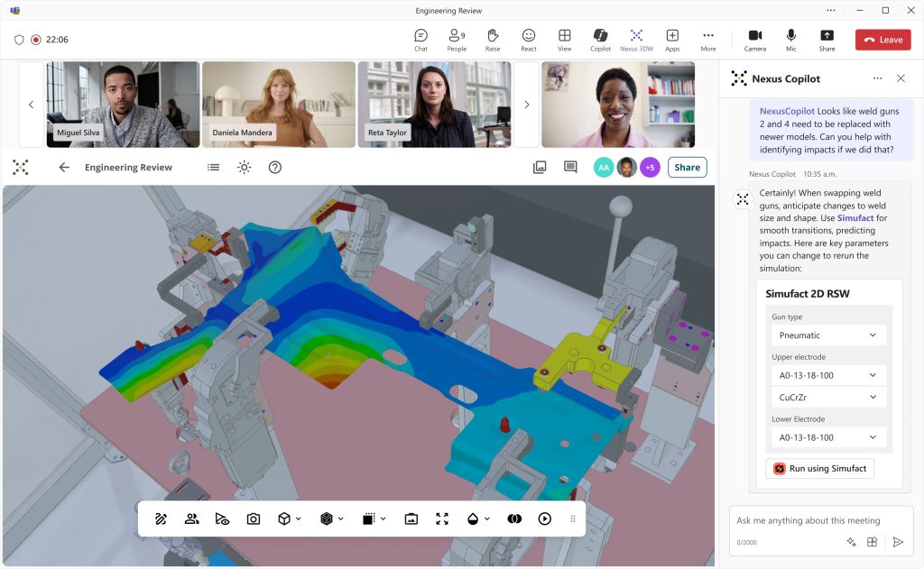924x569 pixels.
Task: Mute the Mic
Action: click(x=791, y=39)
